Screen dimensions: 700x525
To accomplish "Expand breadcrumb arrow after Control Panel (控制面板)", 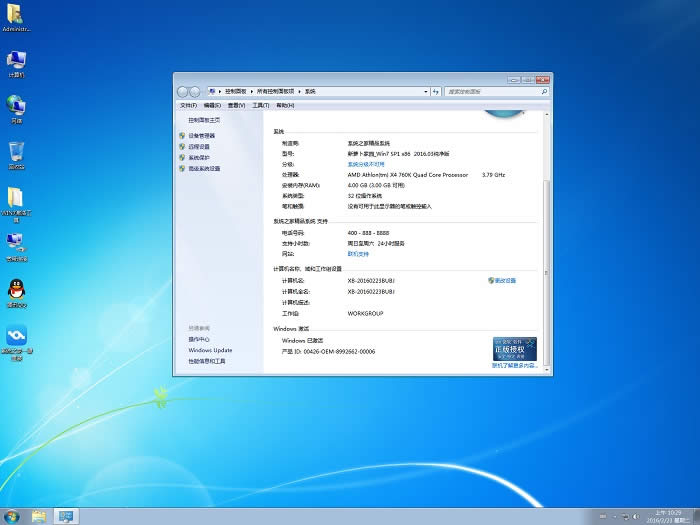I will pyautogui.click(x=251, y=91).
